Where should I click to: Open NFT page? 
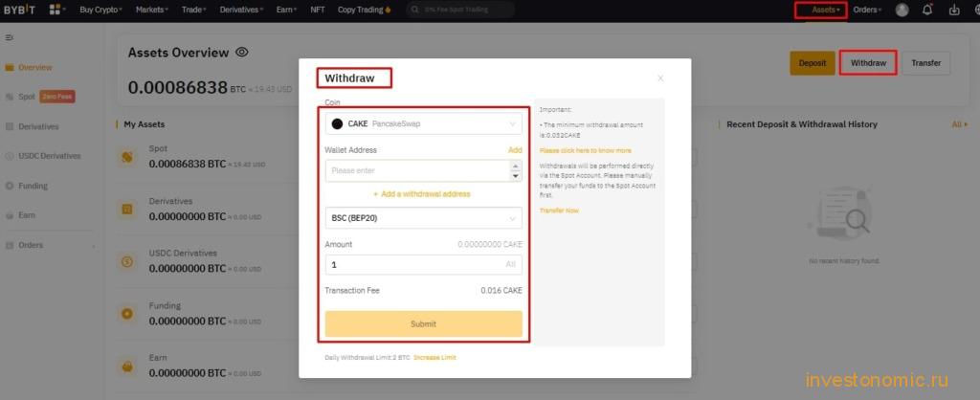(318, 10)
